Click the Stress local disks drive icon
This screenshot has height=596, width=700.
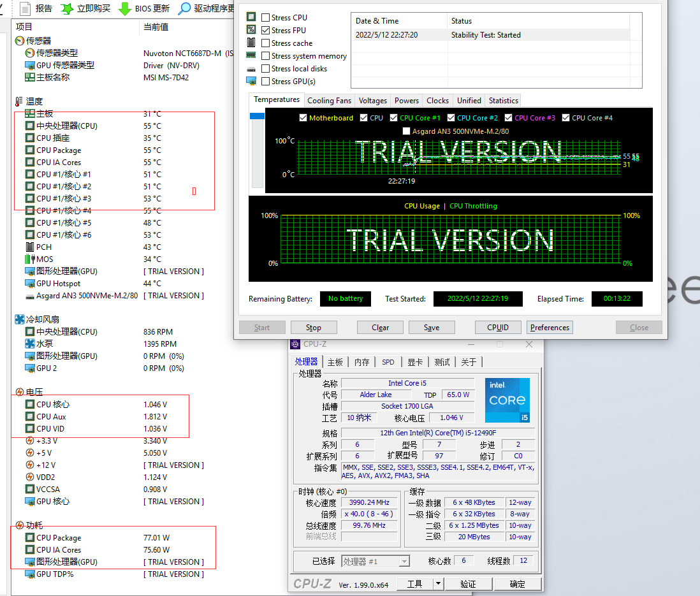coord(251,69)
